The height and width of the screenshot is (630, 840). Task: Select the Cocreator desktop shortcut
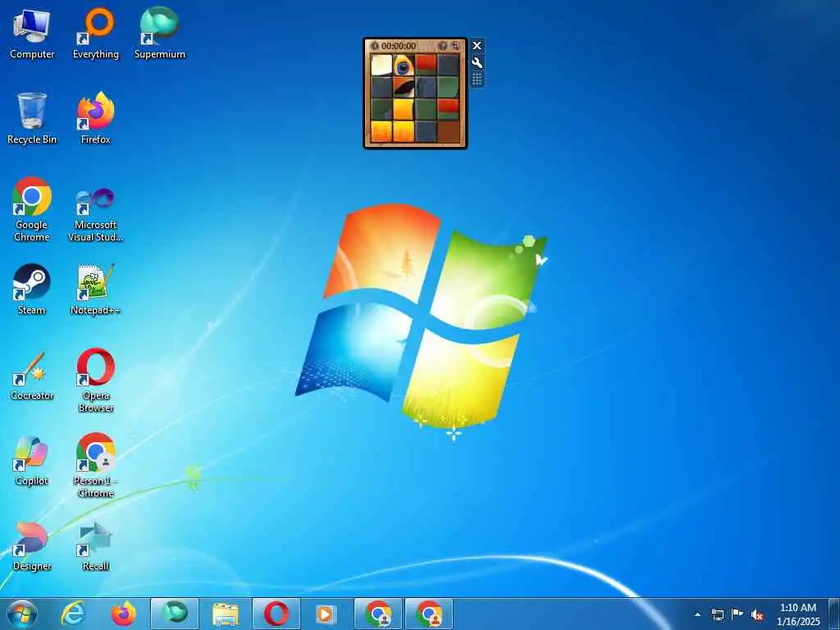[32, 376]
